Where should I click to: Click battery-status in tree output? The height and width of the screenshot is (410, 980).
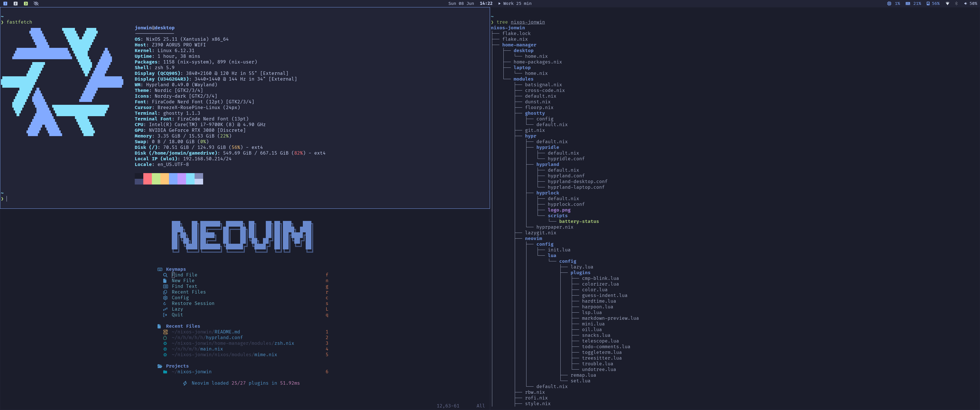point(579,221)
